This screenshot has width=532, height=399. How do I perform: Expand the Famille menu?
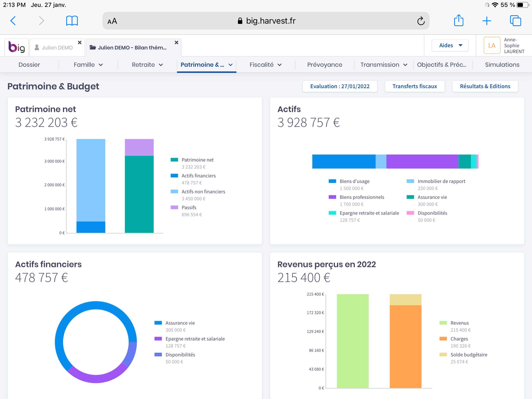pos(88,65)
